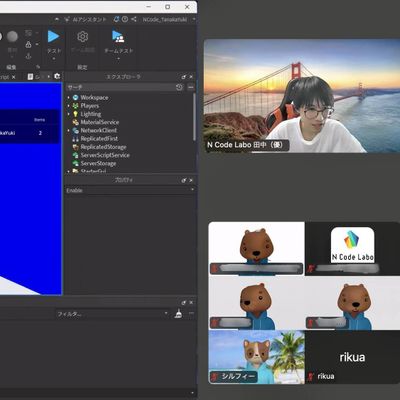The width and height of the screenshot is (400, 400).
Task: Open the 編集 group launcher icon
Action: [38, 67]
